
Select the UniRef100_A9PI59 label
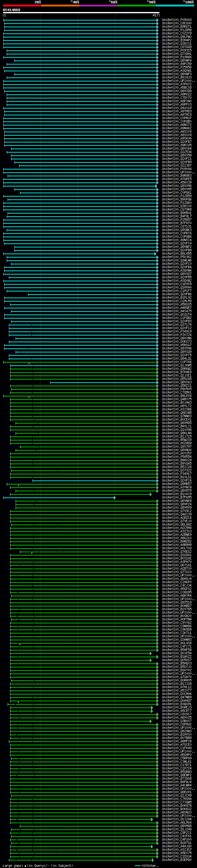click(177, 64)
